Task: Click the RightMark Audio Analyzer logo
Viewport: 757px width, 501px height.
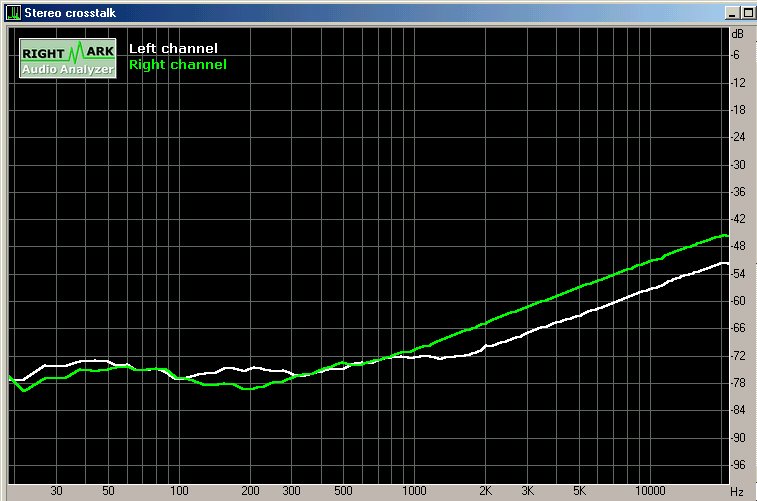Action: point(68,58)
